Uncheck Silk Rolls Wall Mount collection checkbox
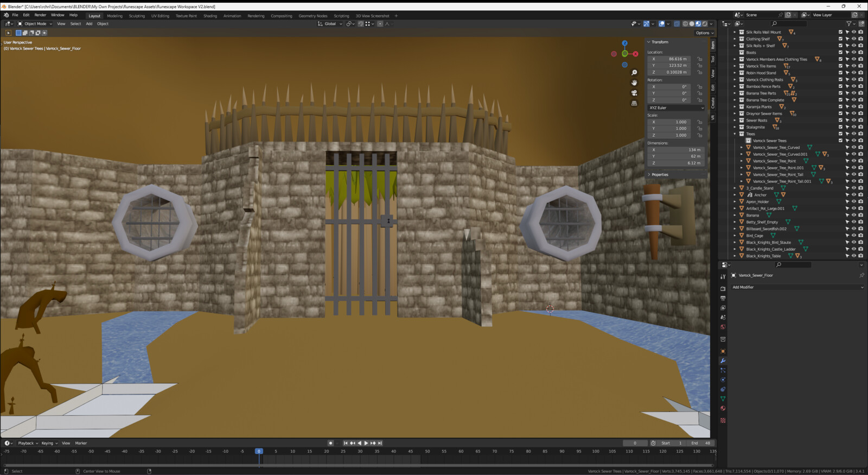The height and width of the screenshot is (475, 868). [x=840, y=32]
